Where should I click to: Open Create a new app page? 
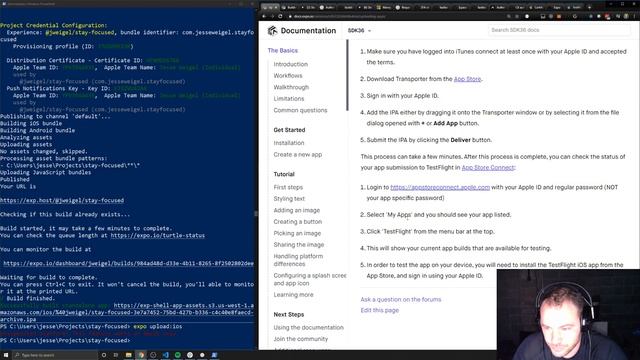pyautogui.click(x=298, y=154)
